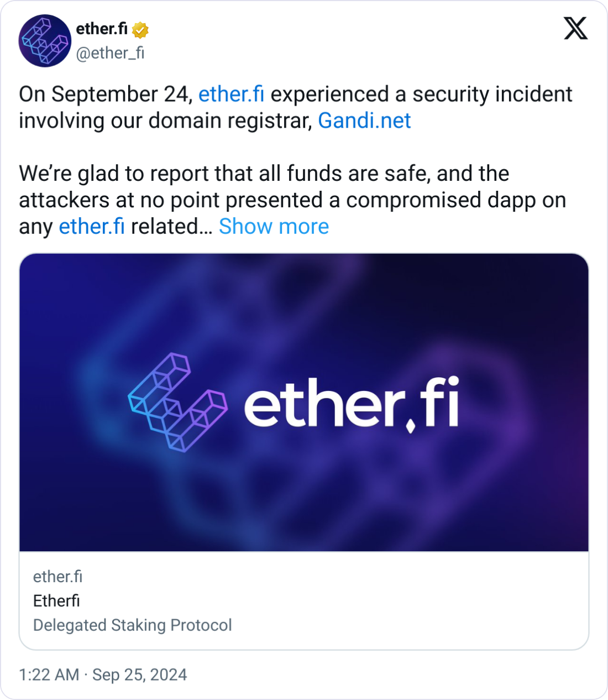Open the Etherfi card title
Image resolution: width=608 pixels, height=700 pixels.
56,600
